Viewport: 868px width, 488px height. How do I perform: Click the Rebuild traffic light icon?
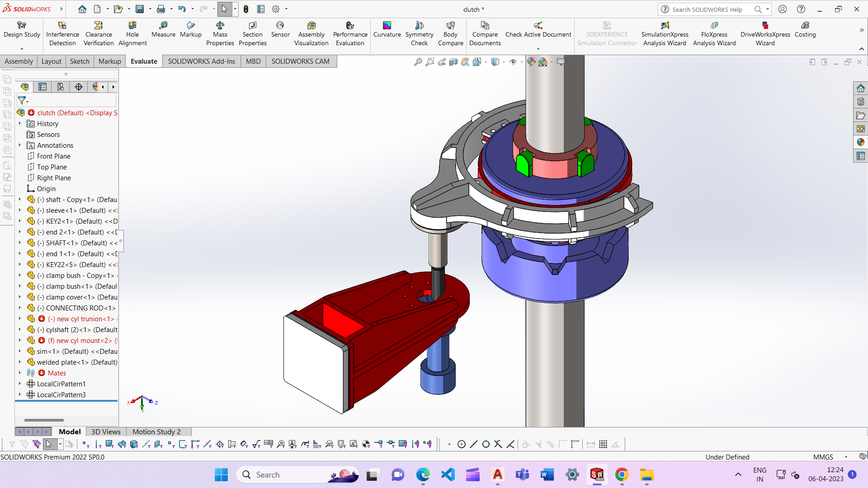tap(246, 9)
